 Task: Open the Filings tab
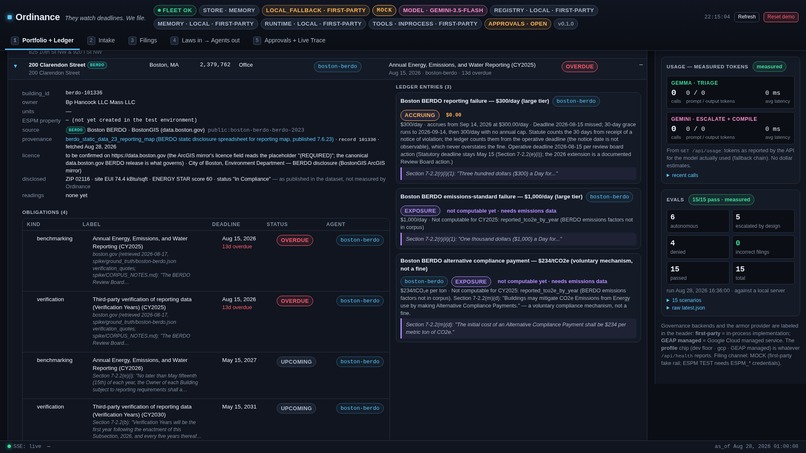pyautogui.click(x=143, y=40)
